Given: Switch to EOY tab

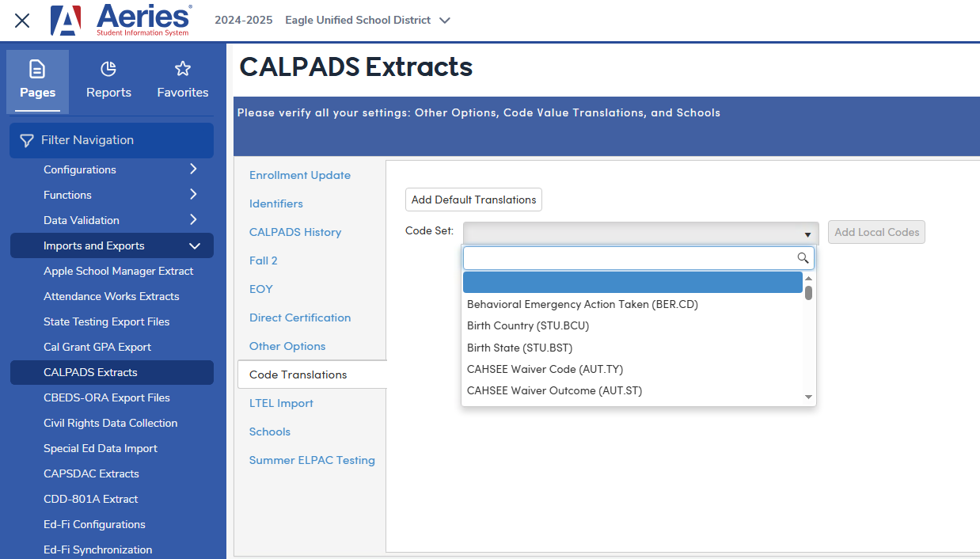Looking at the screenshot, I should pyautogui.click(x=261, y=289).
